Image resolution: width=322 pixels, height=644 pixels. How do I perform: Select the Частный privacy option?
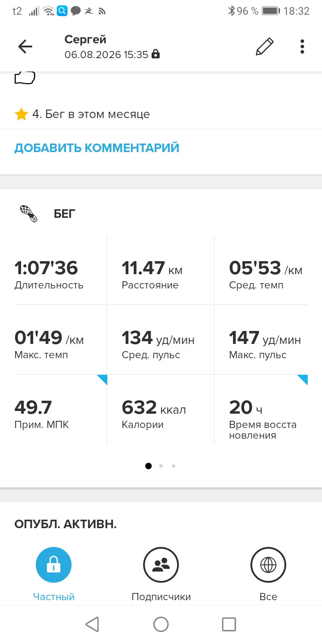[x=54, y=574]
